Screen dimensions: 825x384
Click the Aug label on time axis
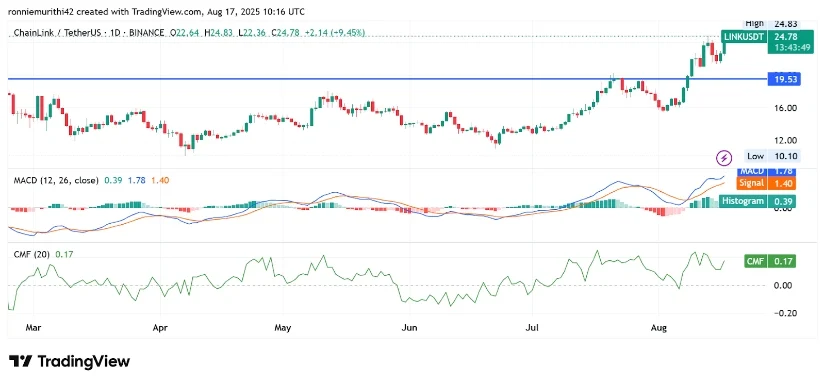(659, 328)
